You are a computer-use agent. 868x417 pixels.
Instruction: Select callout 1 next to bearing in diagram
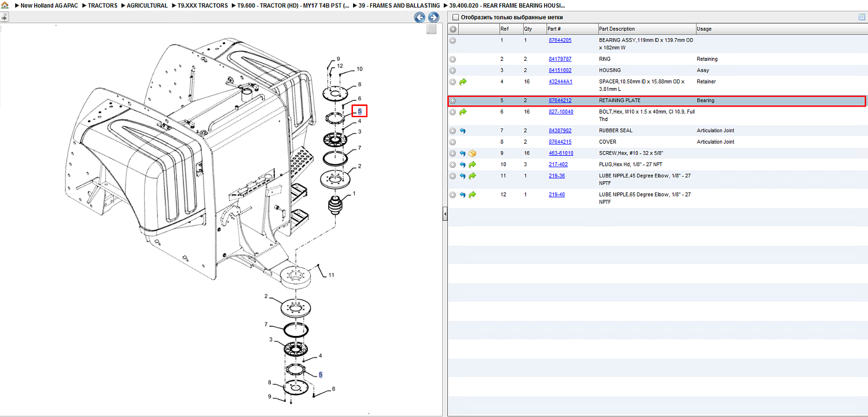(x=354, y=193)
